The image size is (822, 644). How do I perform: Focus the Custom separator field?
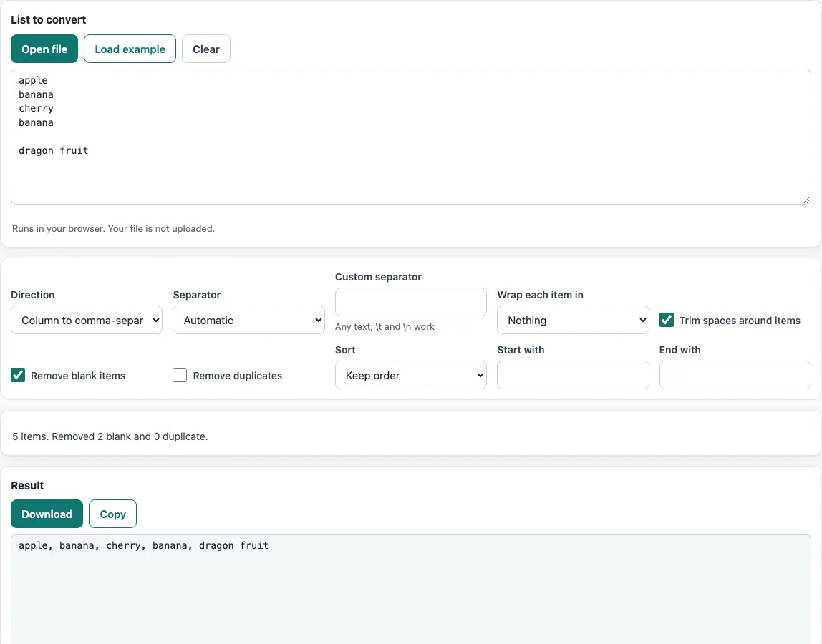pyautogui.click(x=411, y=302)
